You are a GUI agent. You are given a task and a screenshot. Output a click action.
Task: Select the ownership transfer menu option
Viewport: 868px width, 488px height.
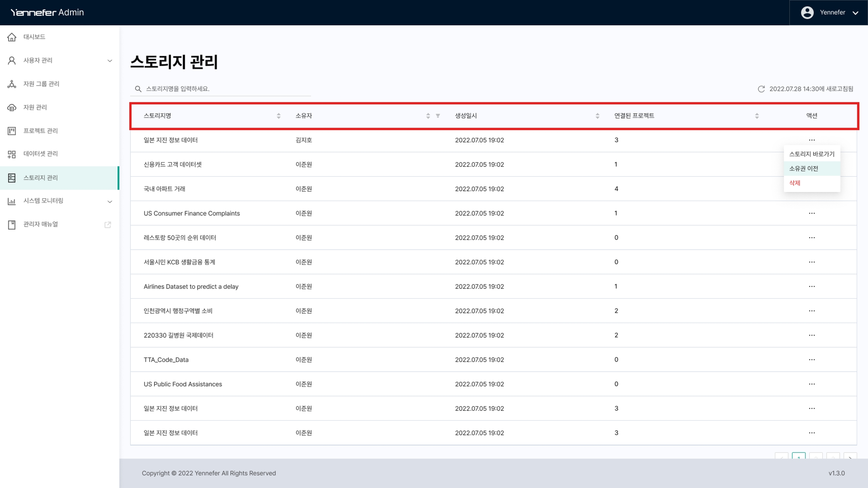pyautogui.click(x=804, y=168)
